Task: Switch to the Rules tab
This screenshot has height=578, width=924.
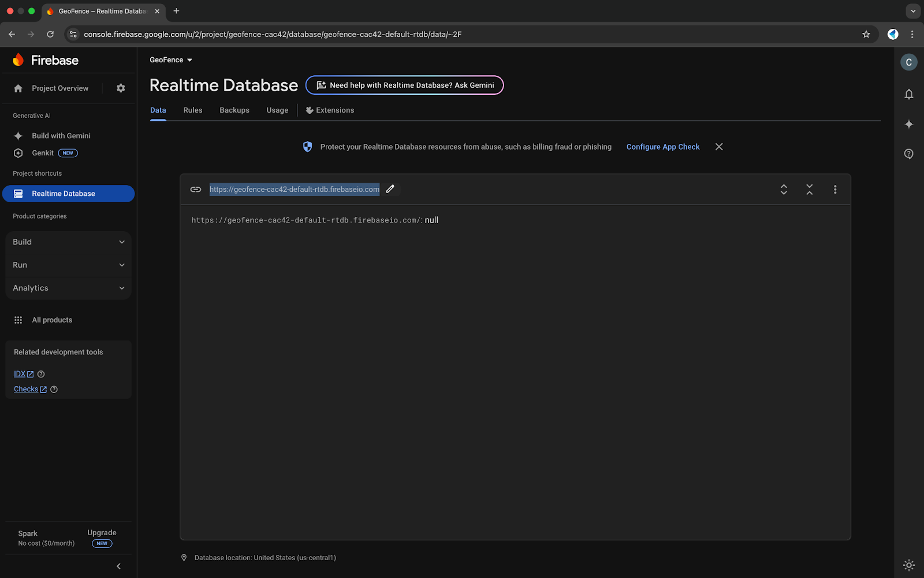Action: tap(193, 110)
